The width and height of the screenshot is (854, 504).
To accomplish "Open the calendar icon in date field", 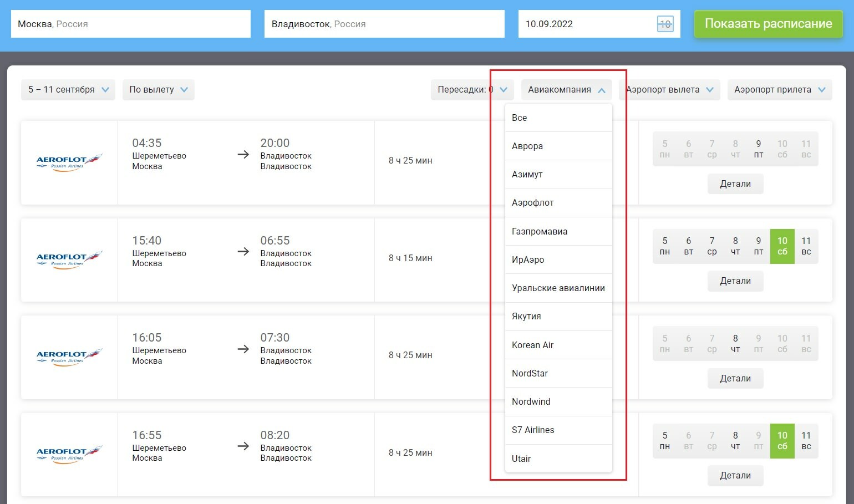I will (x=665, y=24).
